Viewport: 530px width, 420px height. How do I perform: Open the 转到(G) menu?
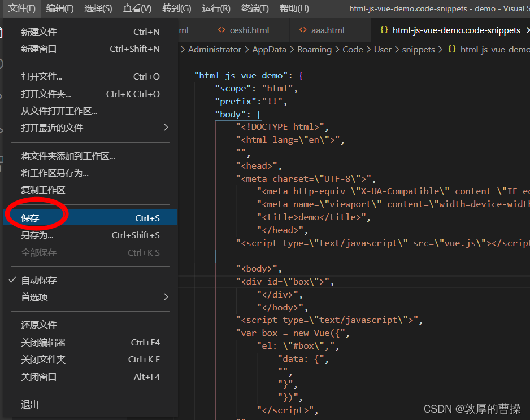[176, 8]
